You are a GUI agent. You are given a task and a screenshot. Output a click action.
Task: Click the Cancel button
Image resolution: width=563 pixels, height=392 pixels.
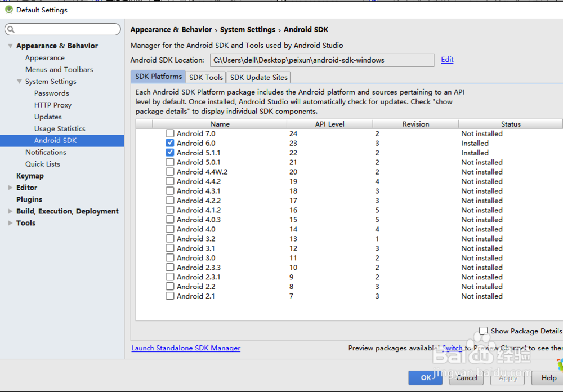click(466, 377)
